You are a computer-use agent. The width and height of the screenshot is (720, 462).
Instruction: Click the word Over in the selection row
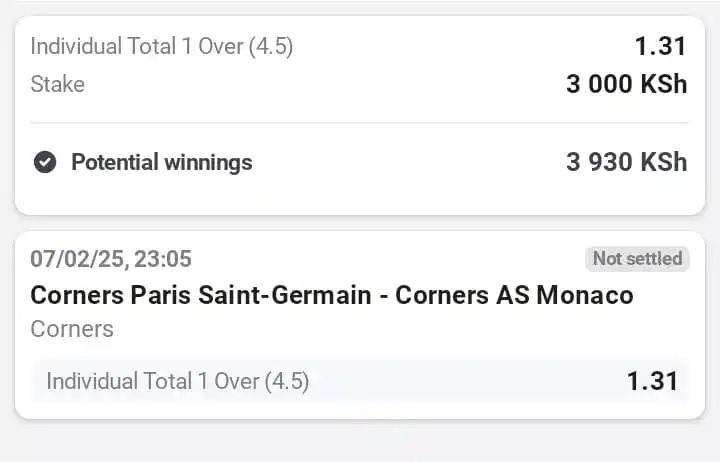point(236,381)
